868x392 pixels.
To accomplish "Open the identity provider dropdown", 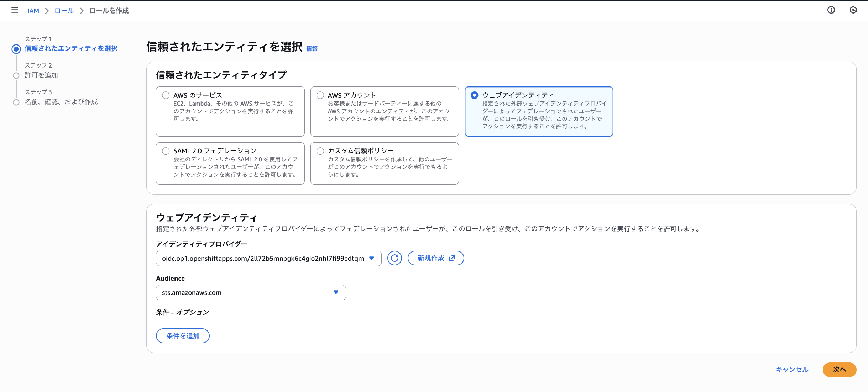I will pos(268,258).
